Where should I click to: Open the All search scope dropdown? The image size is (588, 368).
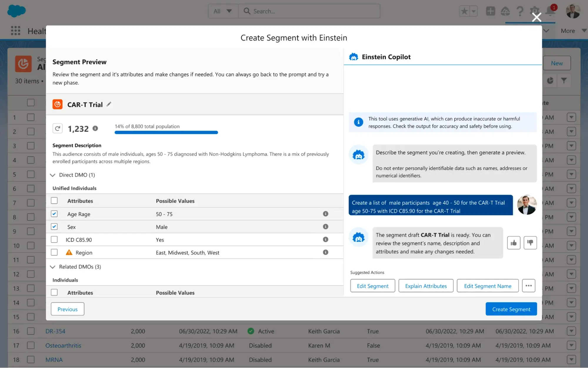[x=223, y=11]
